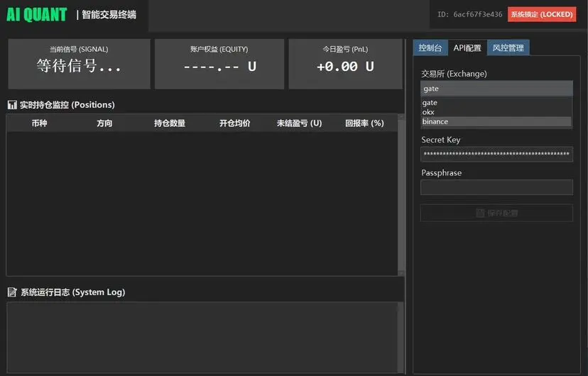The image size is (588, 376).
Task: Click the positions monitor chart icon
Action: [x=12, y=104]
